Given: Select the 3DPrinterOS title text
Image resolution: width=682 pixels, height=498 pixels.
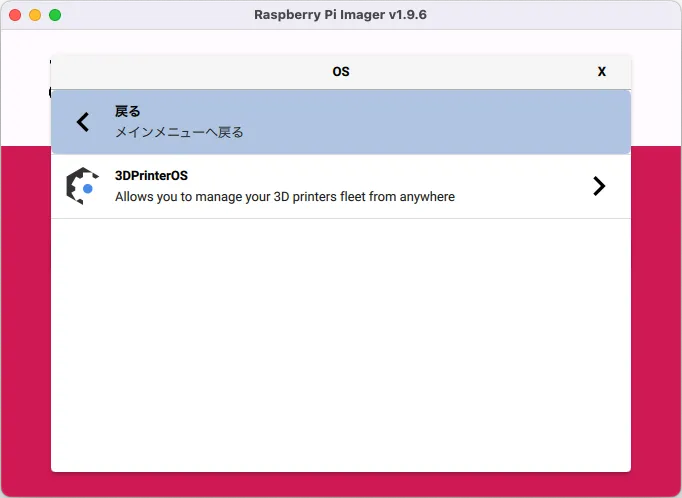Looking at the screenshot, I should (151, 176).
